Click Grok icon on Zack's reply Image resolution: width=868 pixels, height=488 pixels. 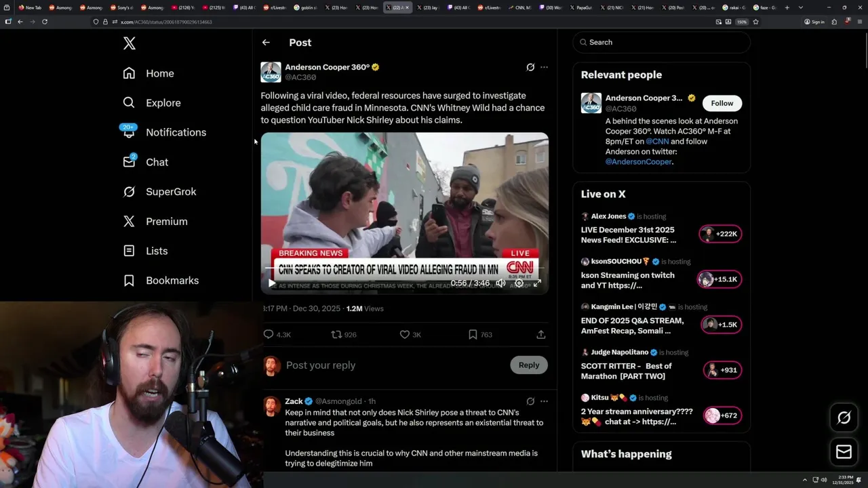530,401
